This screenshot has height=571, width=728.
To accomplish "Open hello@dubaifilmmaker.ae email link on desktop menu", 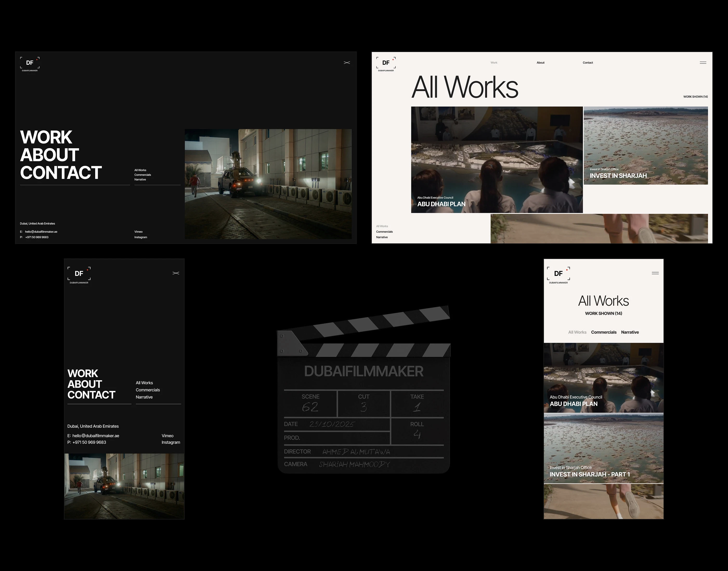I will (x=41, y=232).
